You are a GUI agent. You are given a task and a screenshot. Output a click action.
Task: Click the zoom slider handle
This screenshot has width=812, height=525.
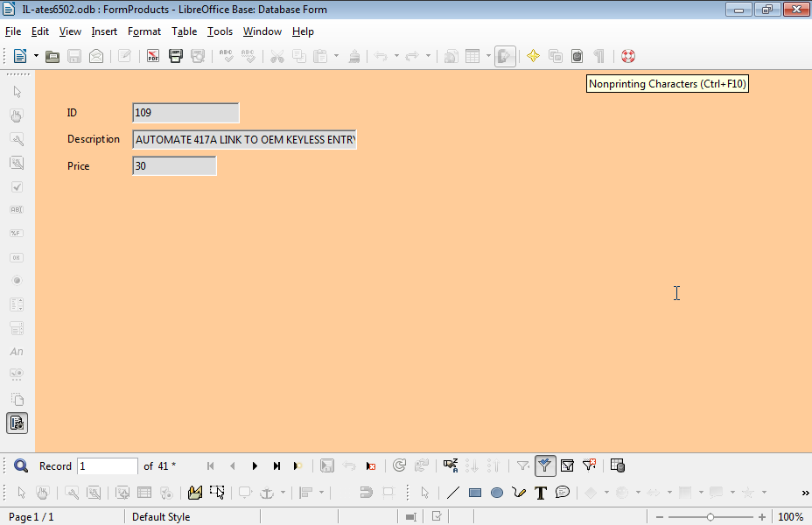tap(710, 517)
